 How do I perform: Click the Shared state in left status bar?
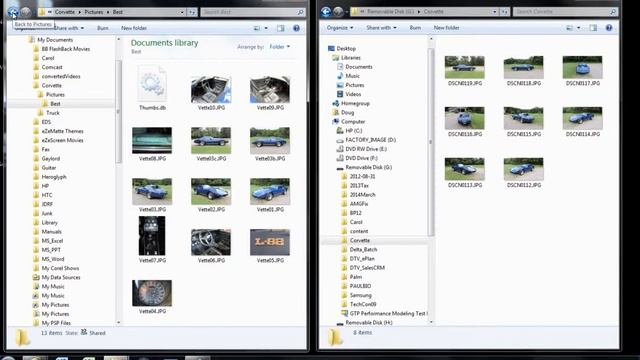click(97, 333)
